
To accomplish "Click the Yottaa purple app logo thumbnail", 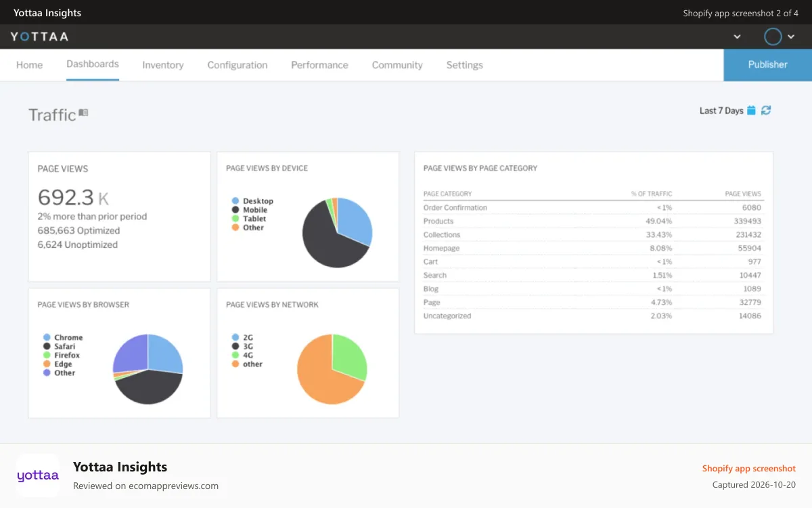I will [38, 475].
